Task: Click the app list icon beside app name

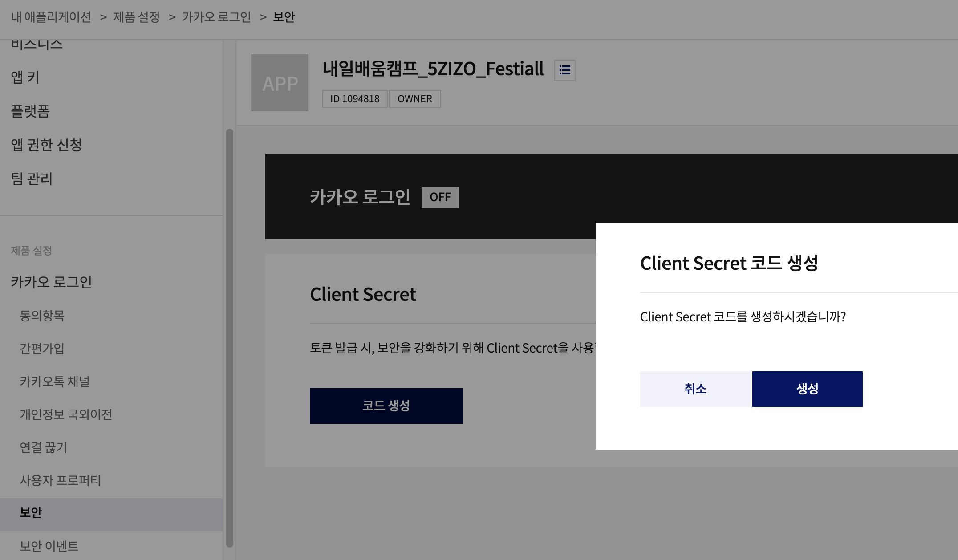Action: pos(564,70)
